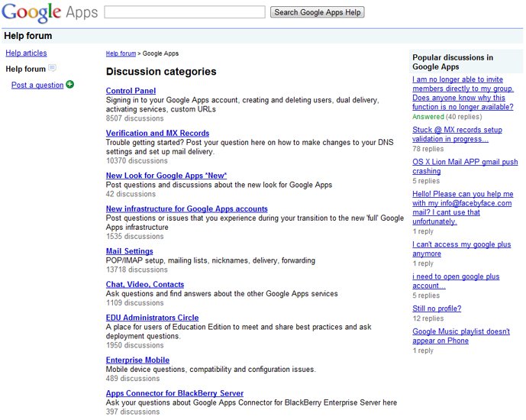Select Help forum in the left sidebar
Screen dimensions: 526x420
coord(25,69)
